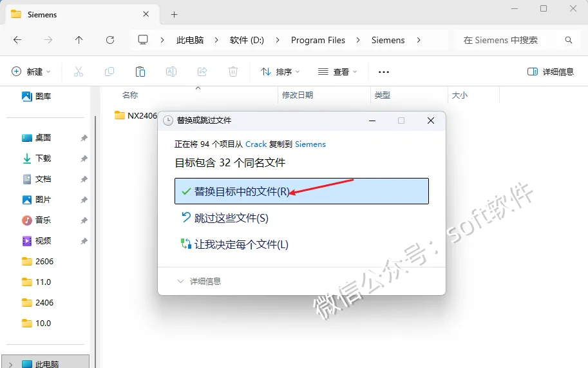Go up one folder level
Image resolution: width=588 pixels, height=368 pixels.
(x=79, y=40)
